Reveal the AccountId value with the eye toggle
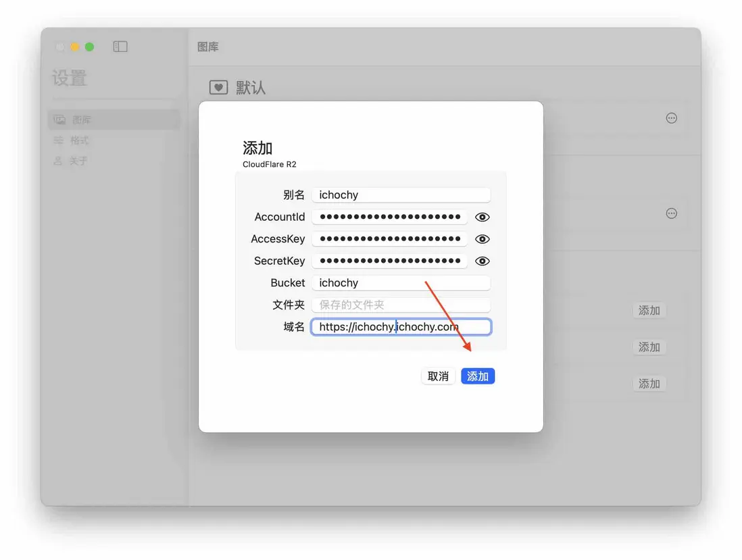This screenshot has height=560, width=742. (x=482, y=216)
